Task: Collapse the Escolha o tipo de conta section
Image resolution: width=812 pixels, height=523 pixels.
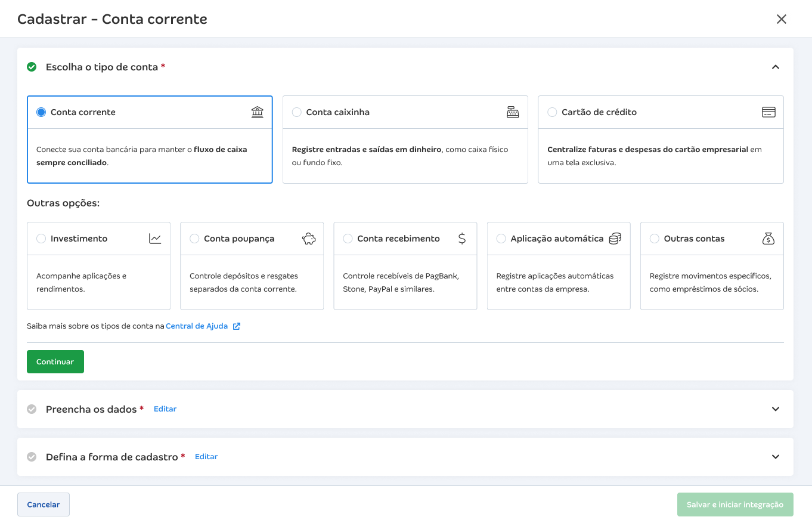Action: [x=776, y=67]
